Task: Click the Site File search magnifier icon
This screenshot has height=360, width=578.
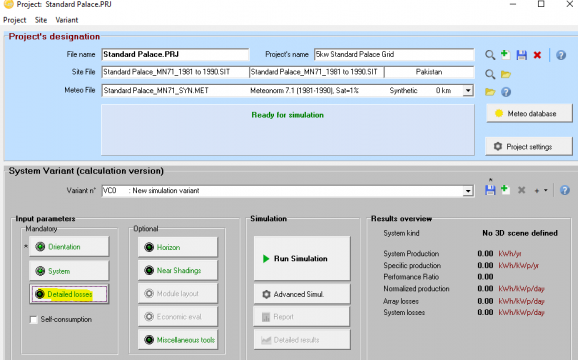Action: [490, 74]
